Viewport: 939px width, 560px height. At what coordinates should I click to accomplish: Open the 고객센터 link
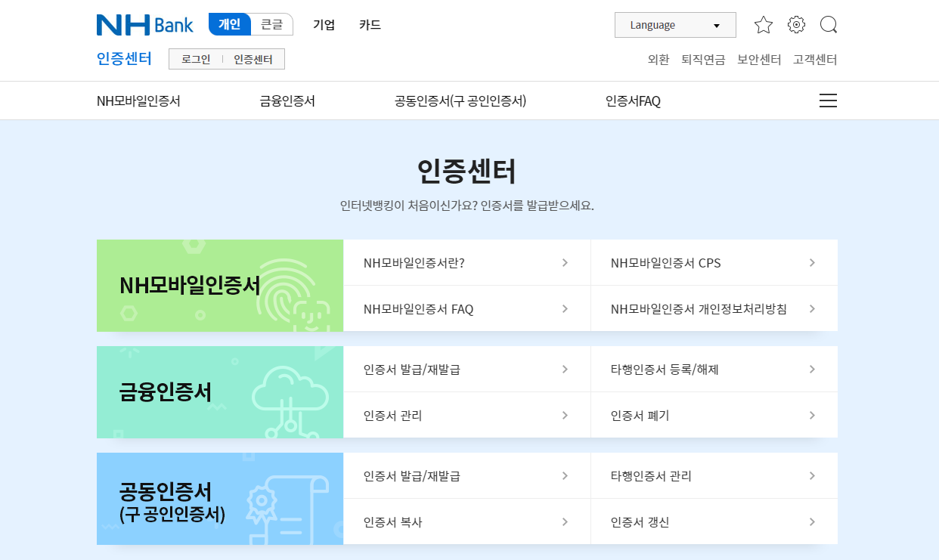pyautogui.click(x=815, y=60)
